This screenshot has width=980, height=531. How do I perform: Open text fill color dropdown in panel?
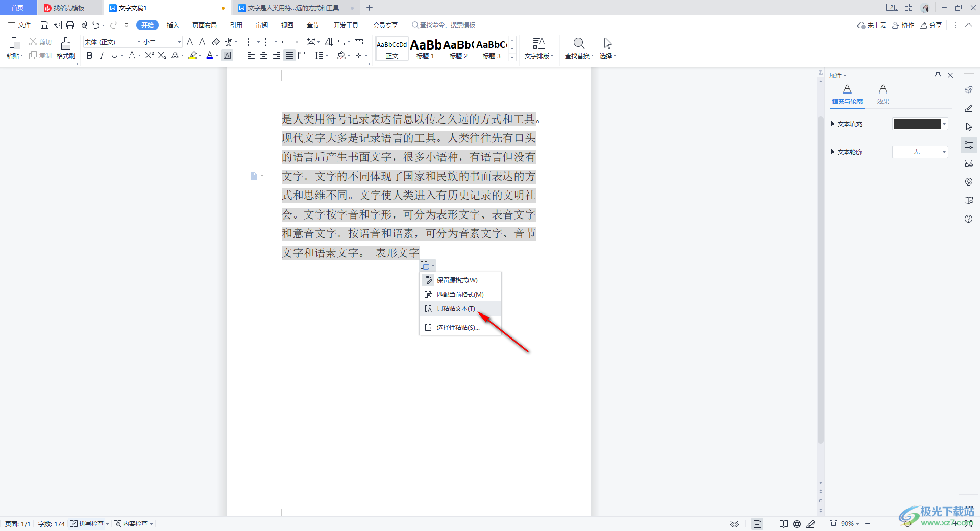point(944,124)
